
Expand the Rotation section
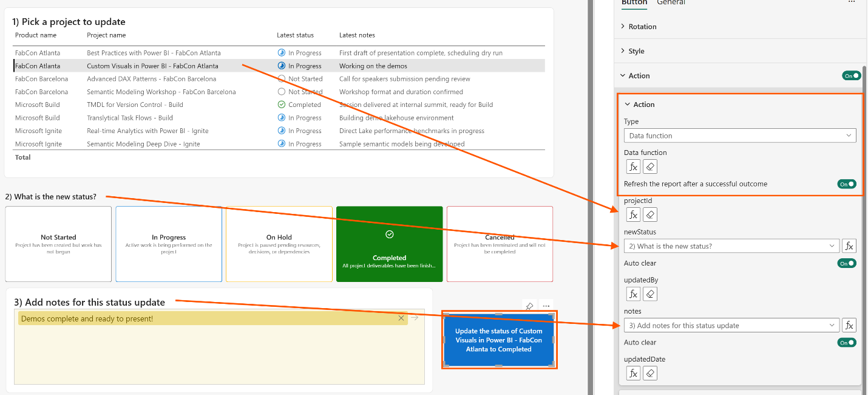pos(640,26)
